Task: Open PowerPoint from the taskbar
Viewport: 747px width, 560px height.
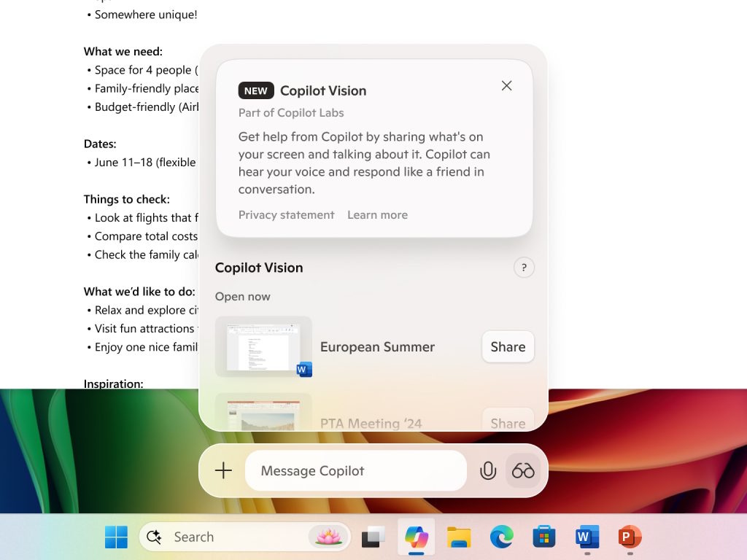Action: [x=629, y=537]
